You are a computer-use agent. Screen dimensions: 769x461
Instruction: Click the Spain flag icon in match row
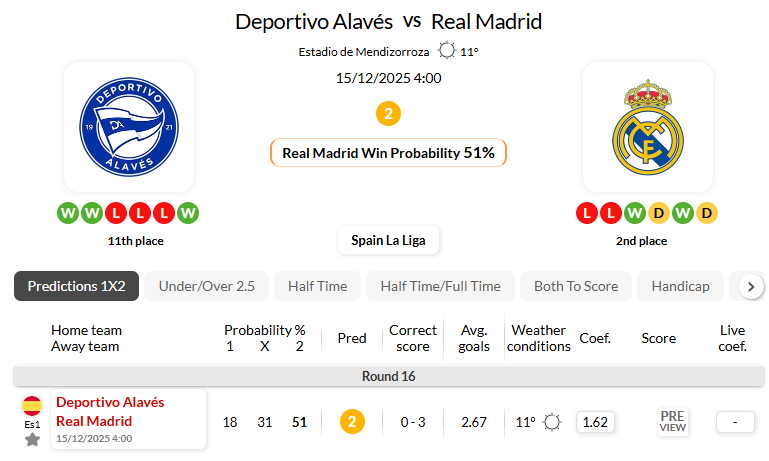(x=32, y=405)
